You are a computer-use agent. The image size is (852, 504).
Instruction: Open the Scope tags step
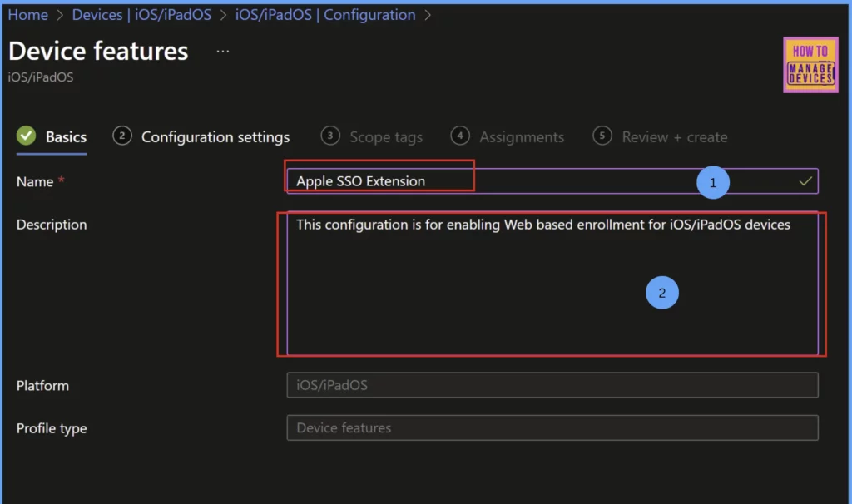[386, 137]
